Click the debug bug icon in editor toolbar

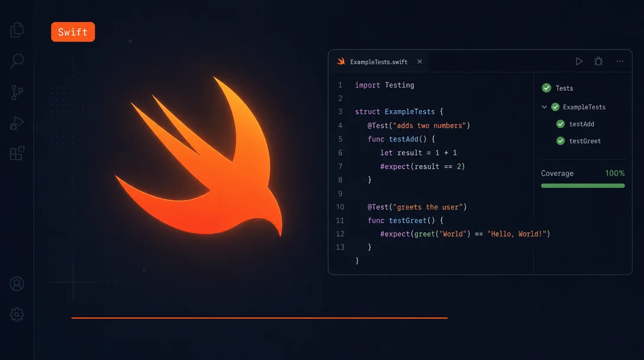pyautogui.click(x=598, y=62)
